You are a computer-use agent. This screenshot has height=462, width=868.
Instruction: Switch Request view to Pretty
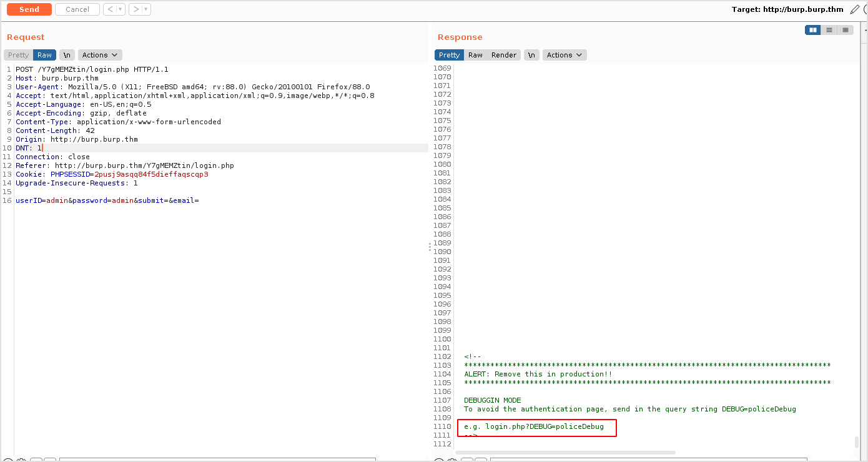coord(19,55)
